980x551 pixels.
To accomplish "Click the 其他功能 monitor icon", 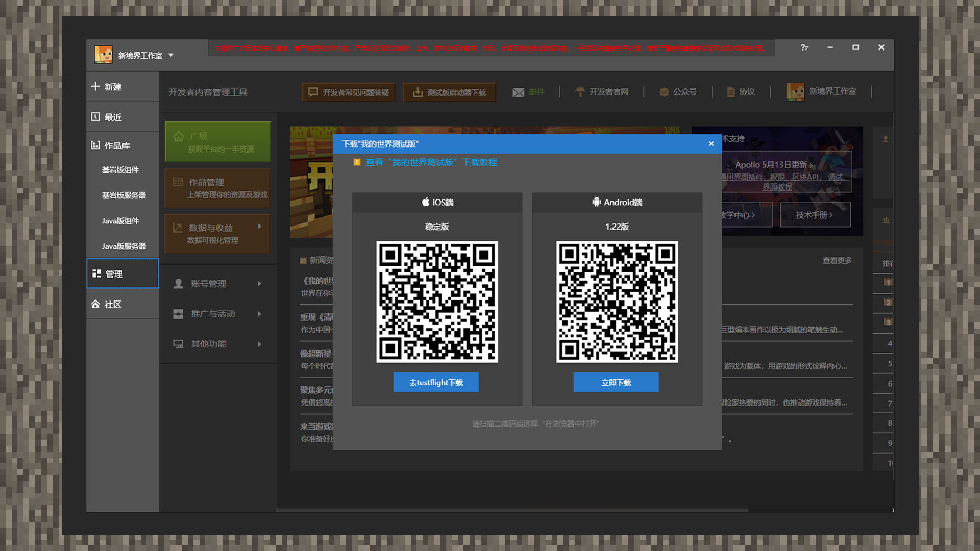I will (x=178, y=344).
